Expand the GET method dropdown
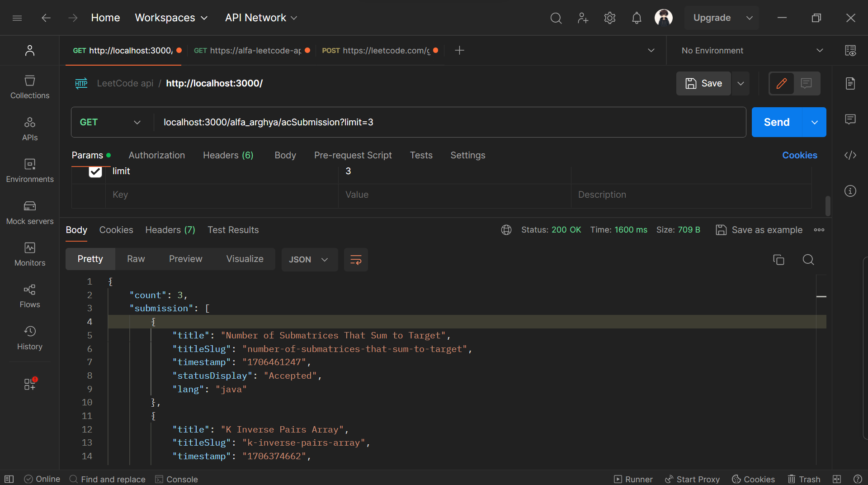 pos(111,122)
